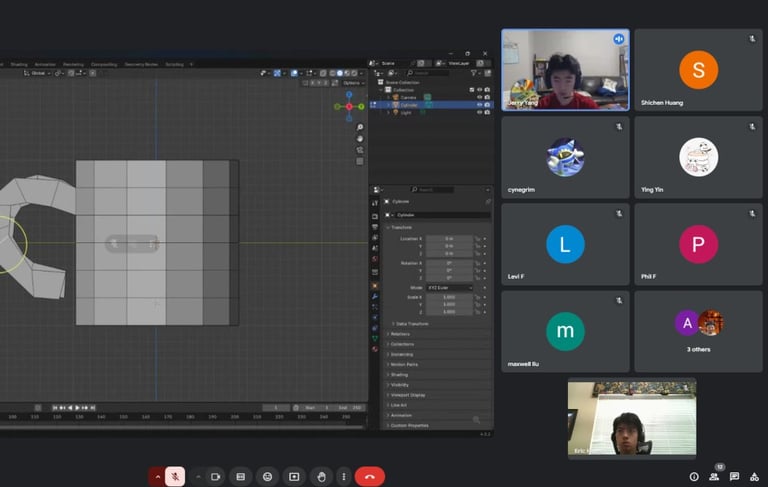Open the more options three-dot menu

344,476
